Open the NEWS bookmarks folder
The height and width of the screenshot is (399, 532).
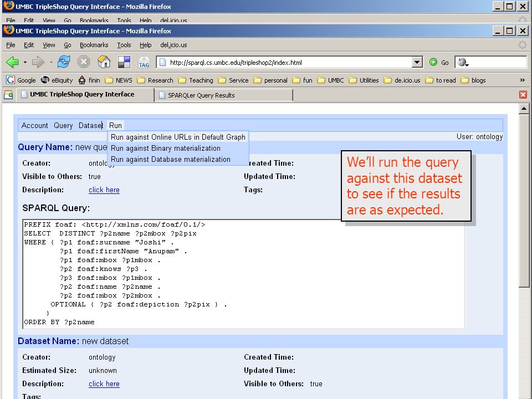pos(119,80)
